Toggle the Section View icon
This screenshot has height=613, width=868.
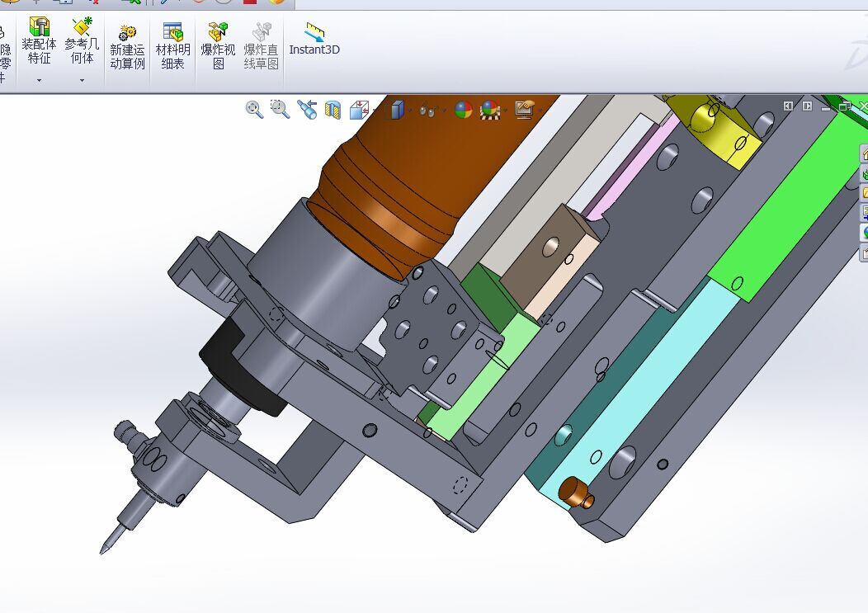[x=333, y=110]
